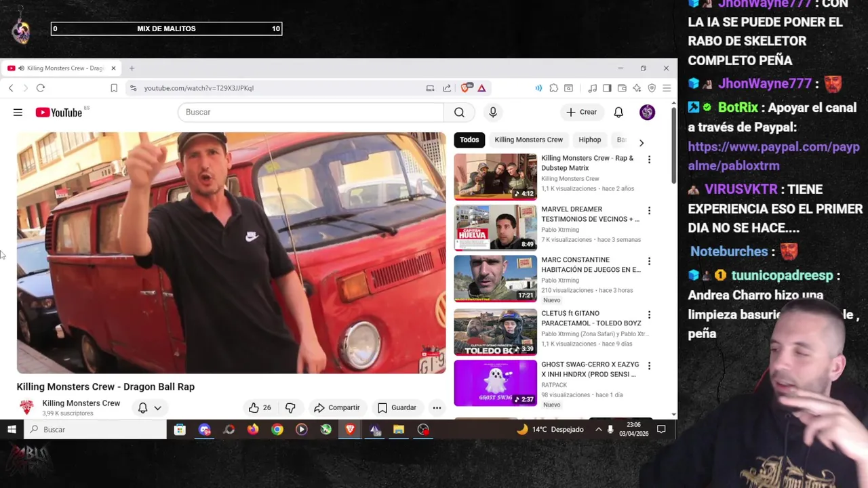Screen dimensions: 868x488
Task: Open the weather widget 14°C Despejado
Action: pos(550,429)
